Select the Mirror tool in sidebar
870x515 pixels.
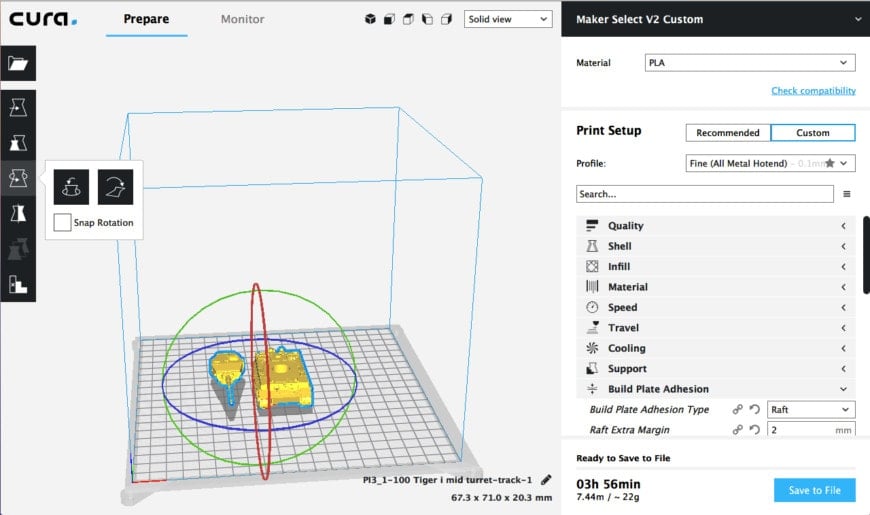pyautogui.click(x=18, y=213)
